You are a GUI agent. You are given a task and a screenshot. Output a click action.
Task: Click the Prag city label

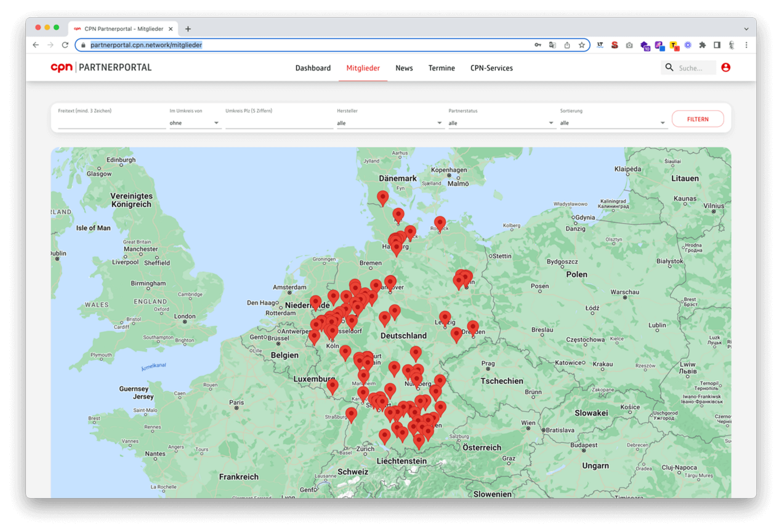pyautogui.click(x=488, y=363)
